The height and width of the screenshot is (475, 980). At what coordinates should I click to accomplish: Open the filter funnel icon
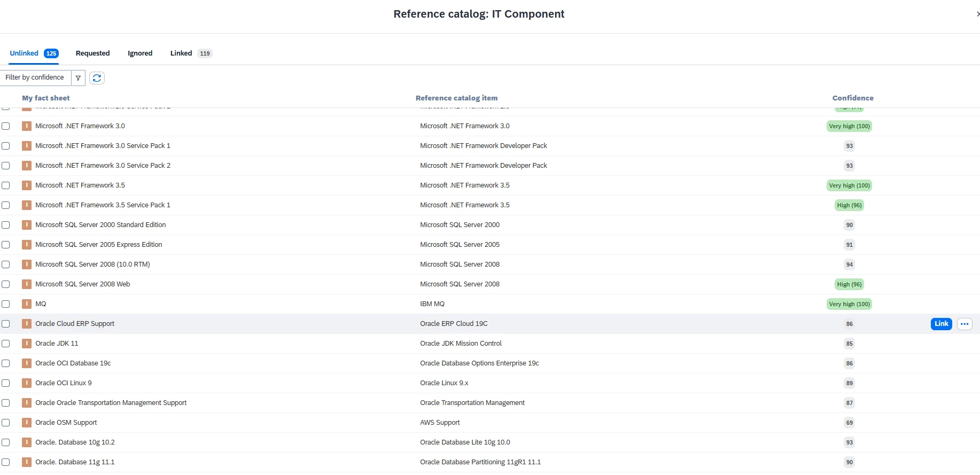click(79, 78)
